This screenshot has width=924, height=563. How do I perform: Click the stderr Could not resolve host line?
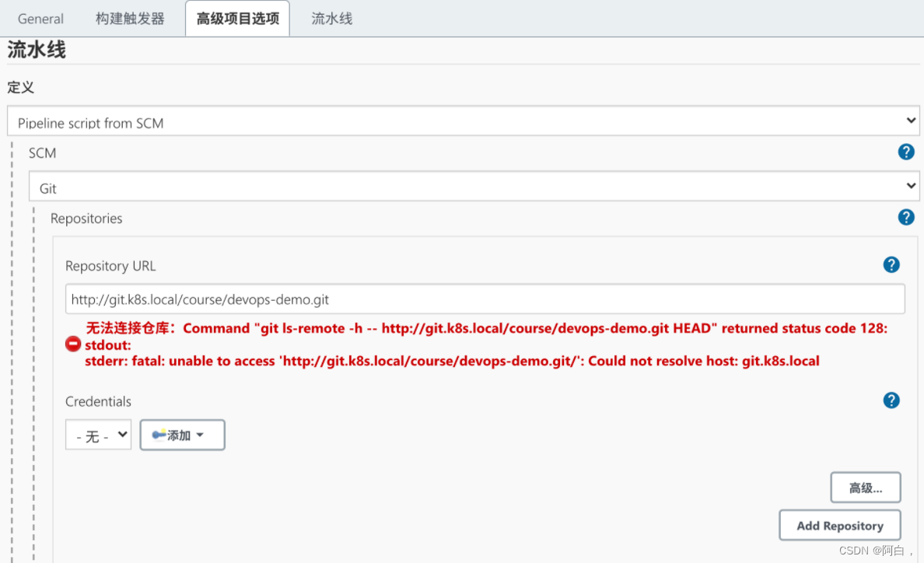coord(452,361)
